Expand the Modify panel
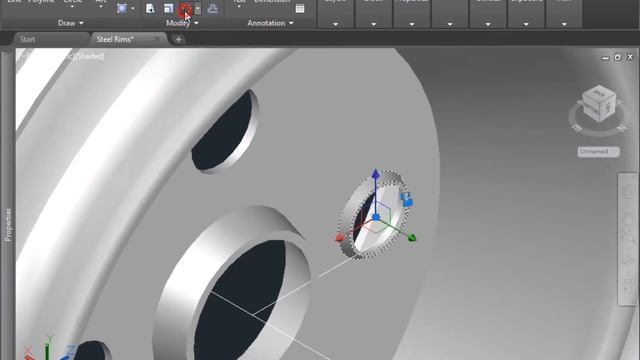This screenshot has width=640, height=360. click(x=182, y=23)
